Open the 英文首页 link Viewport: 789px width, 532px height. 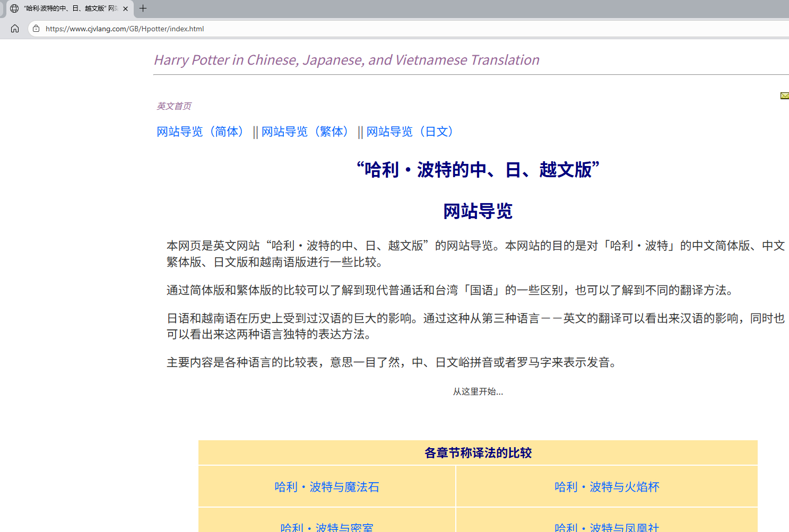174,106
